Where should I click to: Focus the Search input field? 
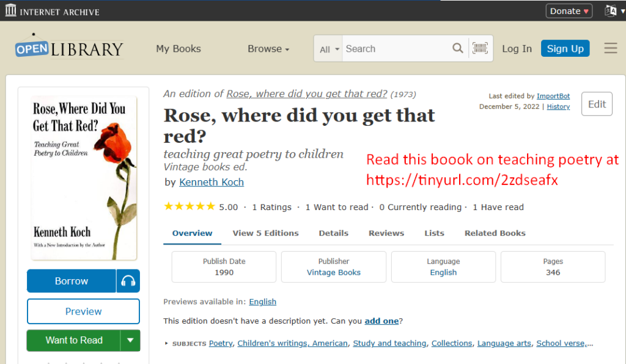[396, 49]
